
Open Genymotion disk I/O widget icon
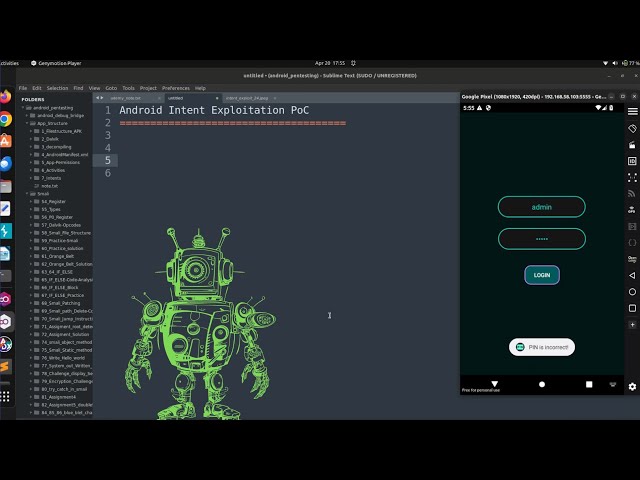tap(632, 226)
